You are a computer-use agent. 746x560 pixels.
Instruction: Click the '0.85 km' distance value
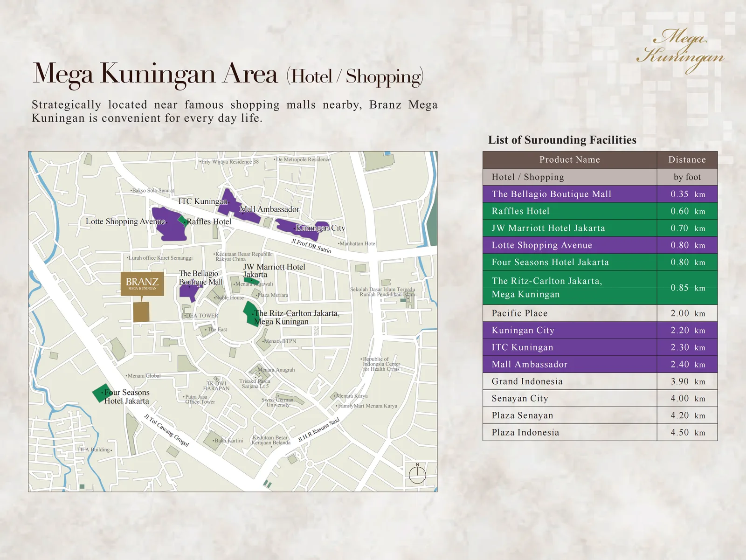[x=688, y=288]
